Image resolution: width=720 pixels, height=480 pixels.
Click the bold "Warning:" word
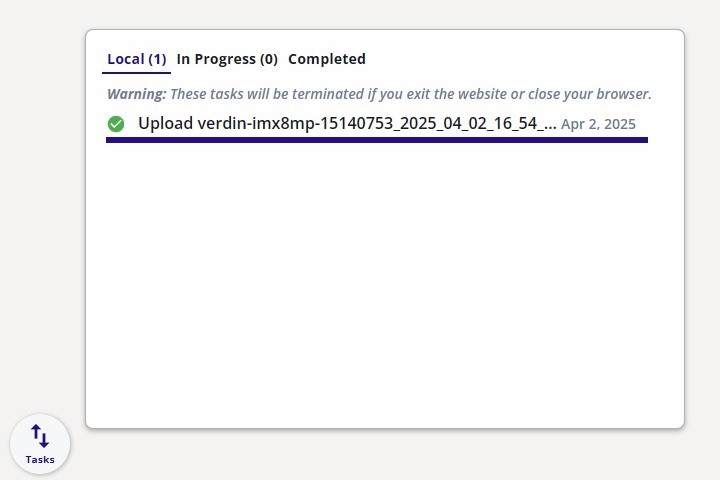click(x=137, y=94)
